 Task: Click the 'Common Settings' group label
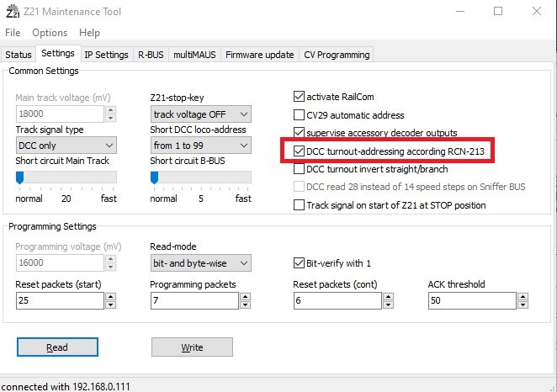44,71
